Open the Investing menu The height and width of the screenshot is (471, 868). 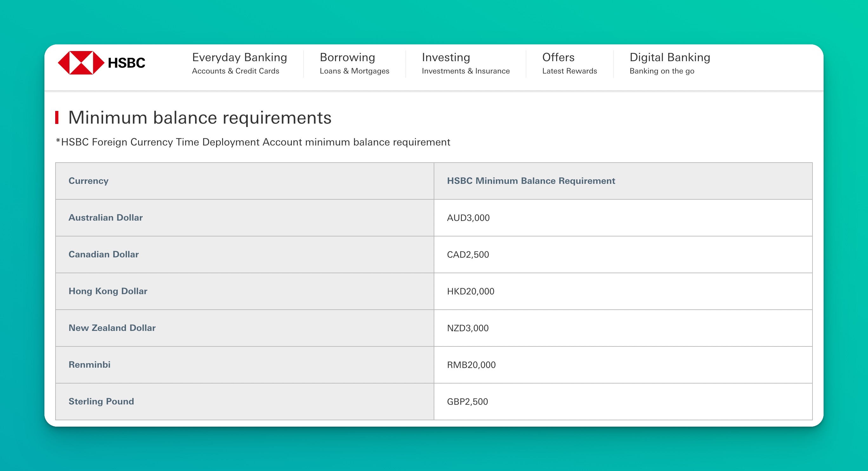pos(446,57)
